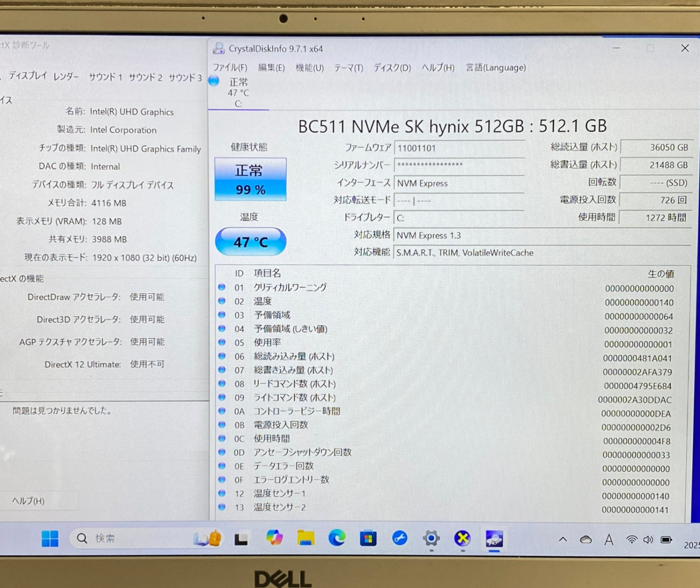Open the 言語(Language) dropdown menu
Image resolution: width=700 pixels, height=588 pixels.
coord(495,68)
